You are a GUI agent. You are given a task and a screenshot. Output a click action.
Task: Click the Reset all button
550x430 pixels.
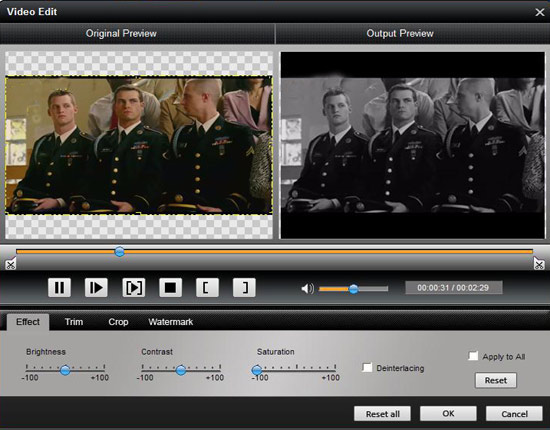[382, 414]
